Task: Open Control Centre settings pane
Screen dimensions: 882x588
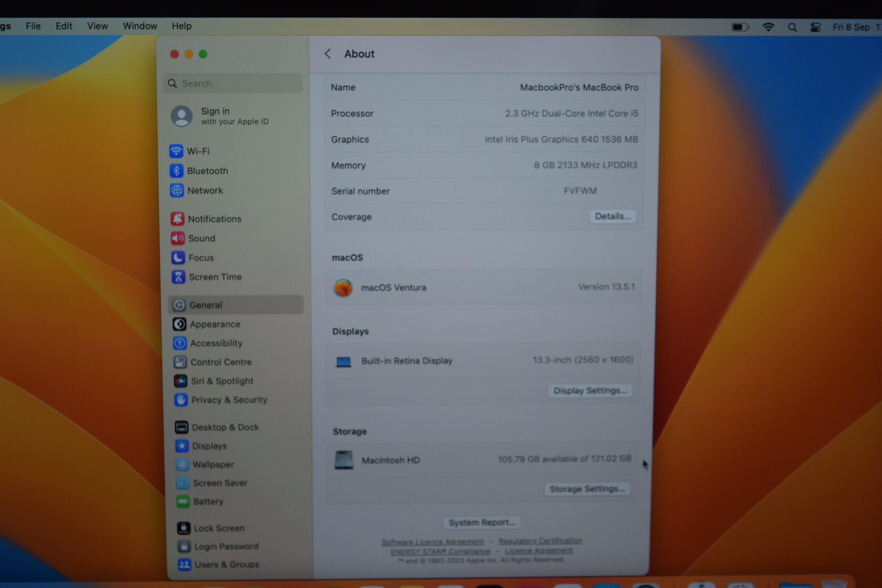Action: [x=221, y=362]
